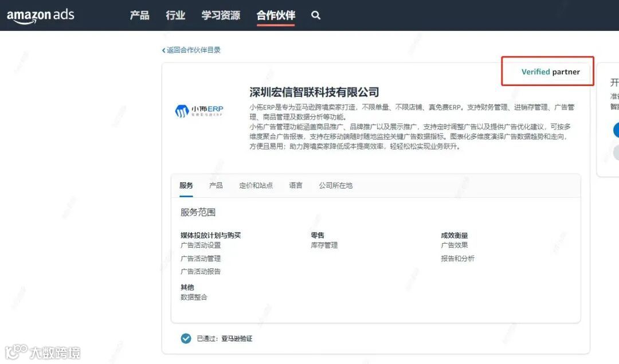This screenshot has height=364, width=619.
Task: Click the 媒体投放计划与购买 heading
Action: coord(210,235)
